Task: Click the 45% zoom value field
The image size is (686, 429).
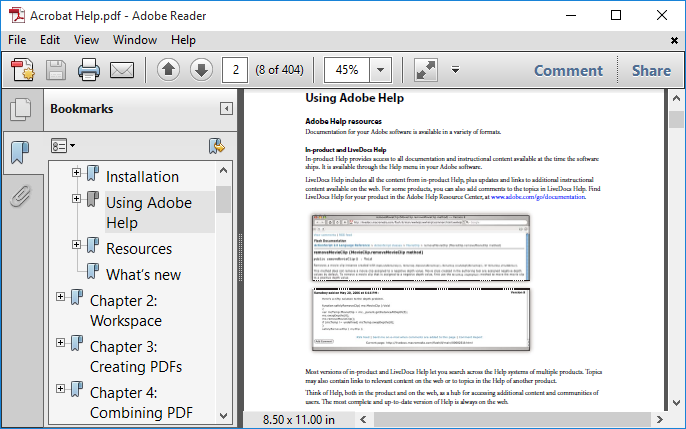Action: click(347, 70)
